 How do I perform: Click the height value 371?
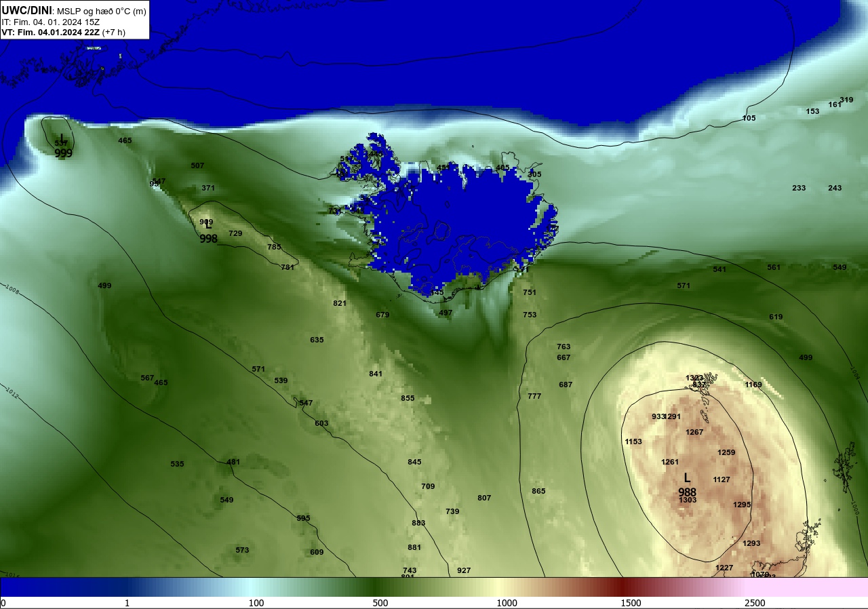[208, 188]
